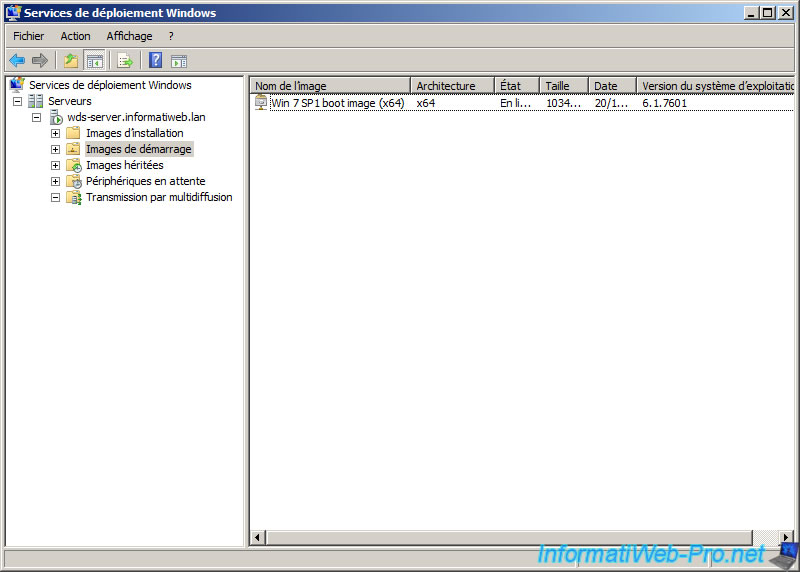The height and width of the screenshot is (572, 800).
Task: Sort by Date column header
Action: click(x=612, y=86)
